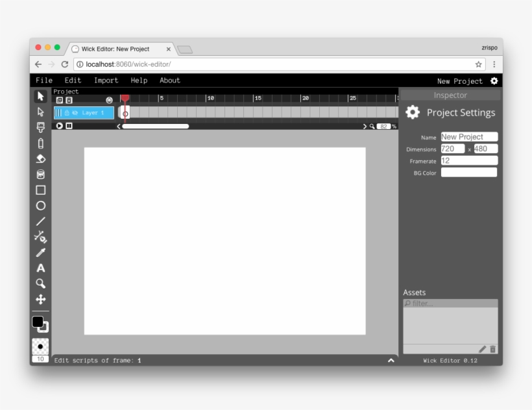Toggle the lock on Layer 1
Screen dimensions: 532x410
tap(67, 112)
